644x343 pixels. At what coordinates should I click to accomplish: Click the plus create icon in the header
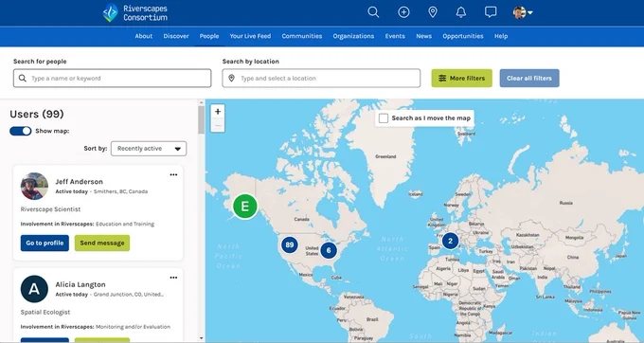[403, 12]
